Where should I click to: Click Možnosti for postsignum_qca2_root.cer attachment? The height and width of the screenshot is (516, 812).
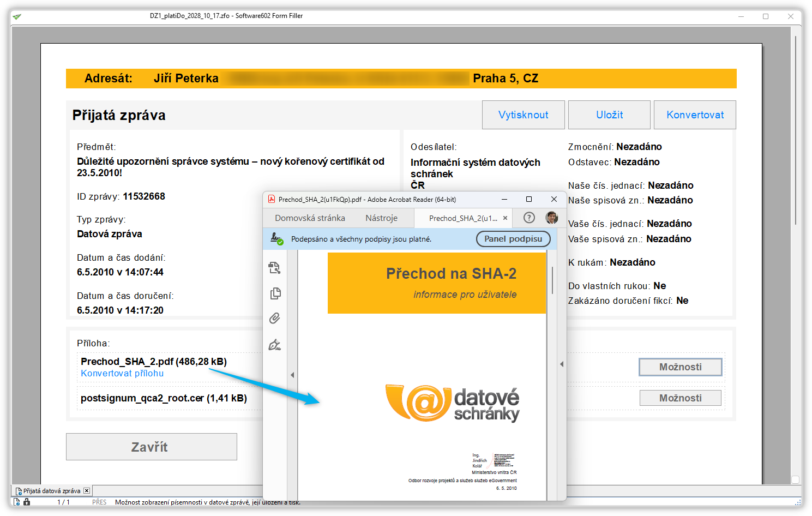click(x=681, y=398)
